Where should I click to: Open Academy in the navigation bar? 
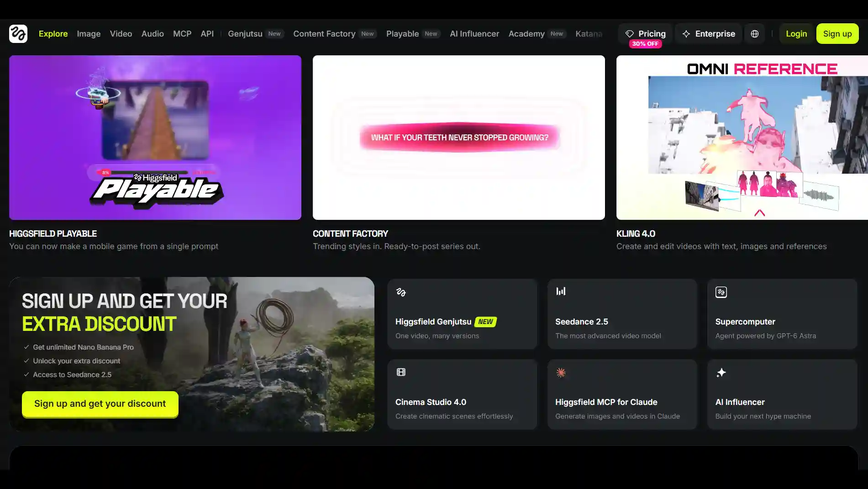(526, 34)
